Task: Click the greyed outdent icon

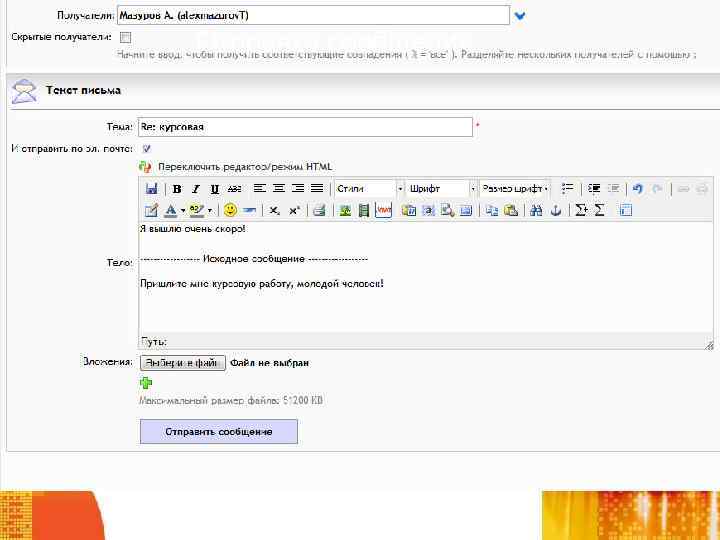Action: click(x=614, y=188)
